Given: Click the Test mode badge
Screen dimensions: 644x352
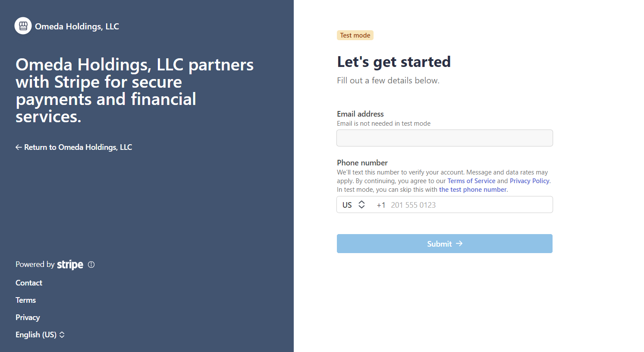Looking at the screenshot, I should pyautogui.click(x=355, y=35).
